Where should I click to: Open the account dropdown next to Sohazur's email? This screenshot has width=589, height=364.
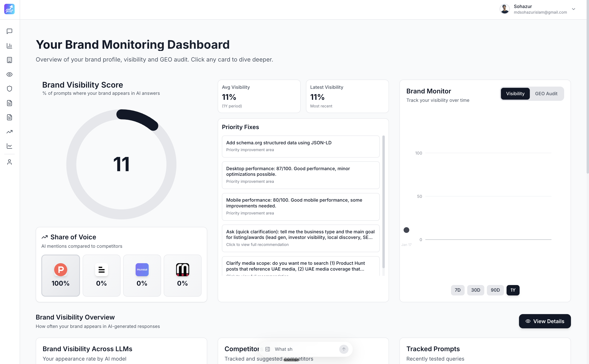click(574, 9)
